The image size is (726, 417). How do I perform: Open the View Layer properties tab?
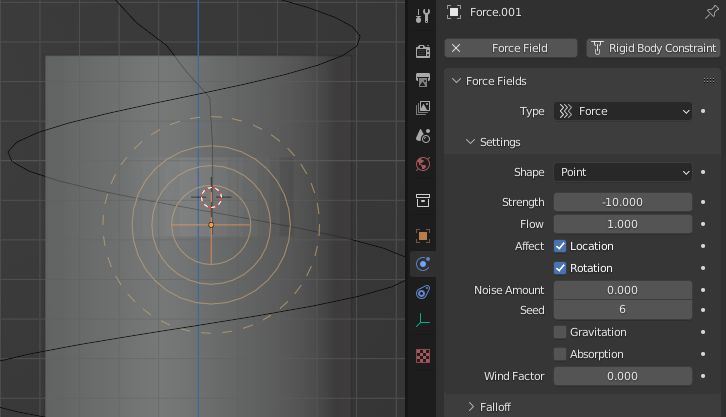(423, 108)
